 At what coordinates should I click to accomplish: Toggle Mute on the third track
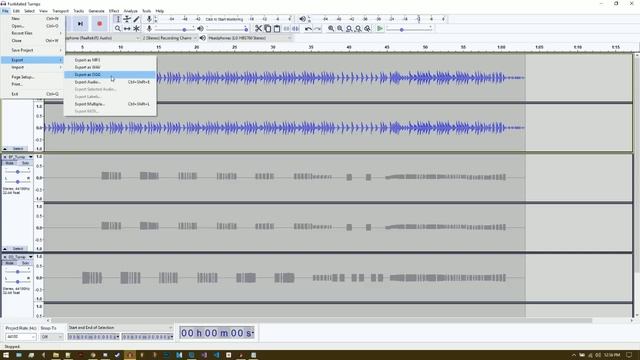point(9,263)
